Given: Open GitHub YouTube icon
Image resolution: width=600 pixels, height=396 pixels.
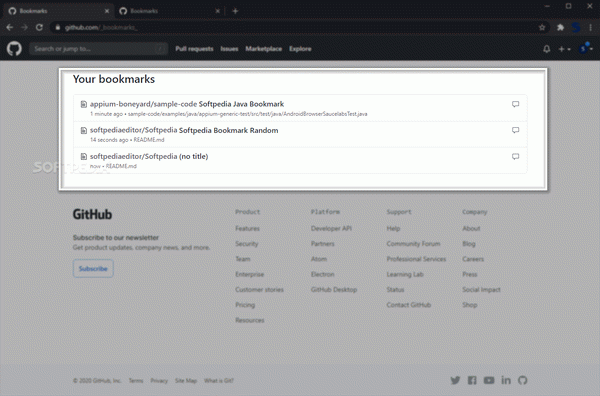Looking at the screenshot, I should 489,380.
